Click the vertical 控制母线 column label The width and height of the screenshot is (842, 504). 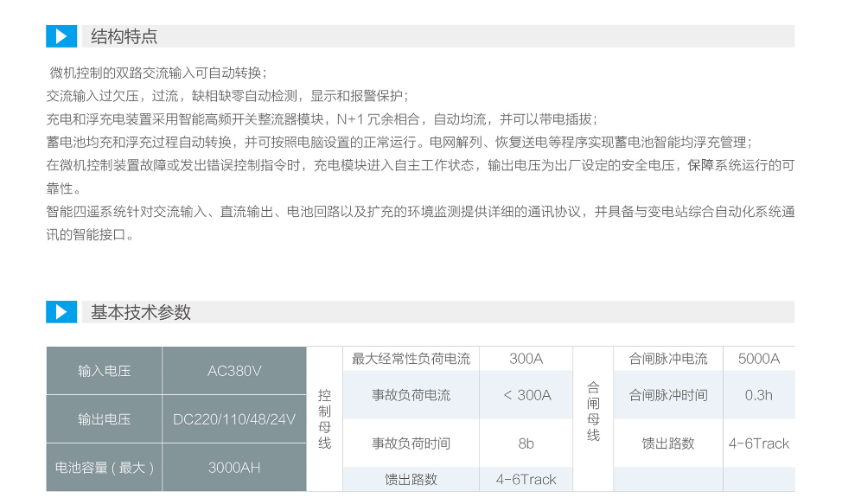(x=325, y=418)
